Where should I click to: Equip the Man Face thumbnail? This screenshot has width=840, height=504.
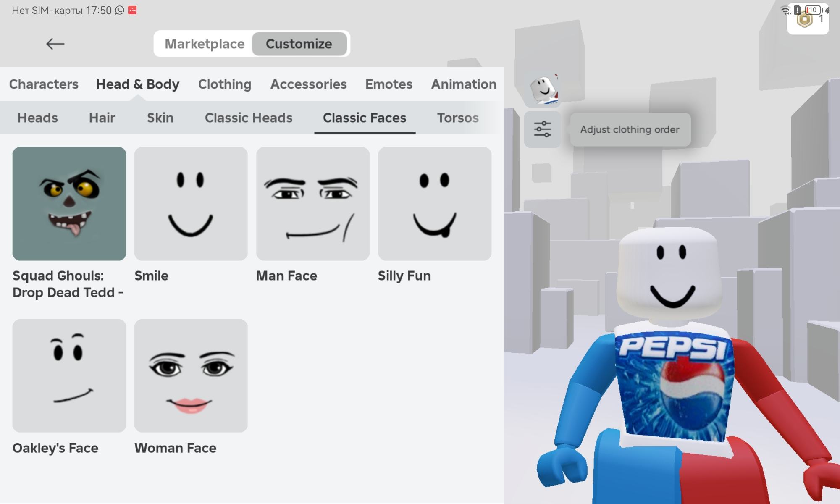tap(312, 204)
